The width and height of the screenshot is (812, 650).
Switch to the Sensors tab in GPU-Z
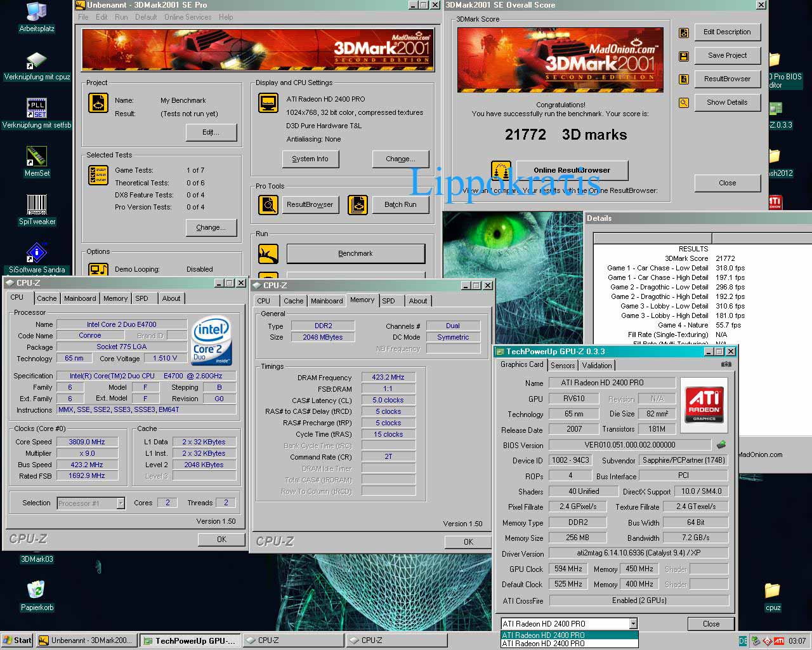[563, 366]
